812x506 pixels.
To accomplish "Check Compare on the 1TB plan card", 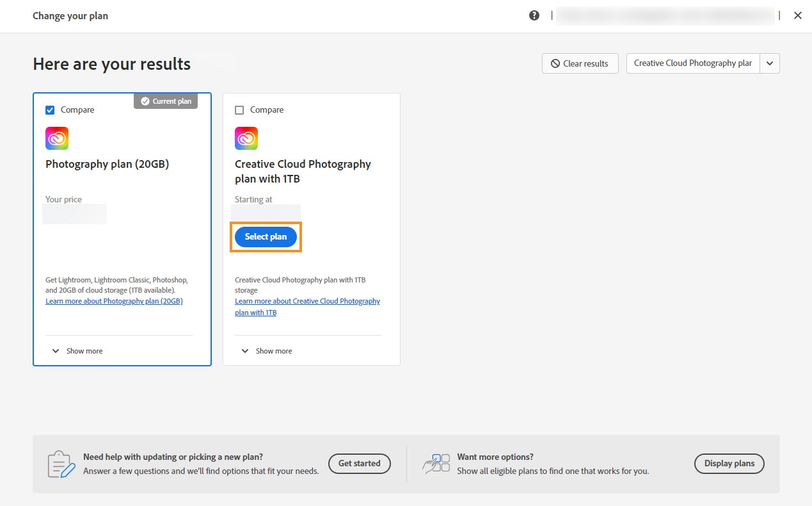I will point(239,110).
